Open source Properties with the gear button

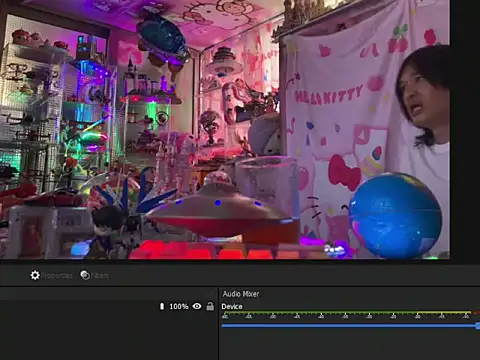coord(51,275)
